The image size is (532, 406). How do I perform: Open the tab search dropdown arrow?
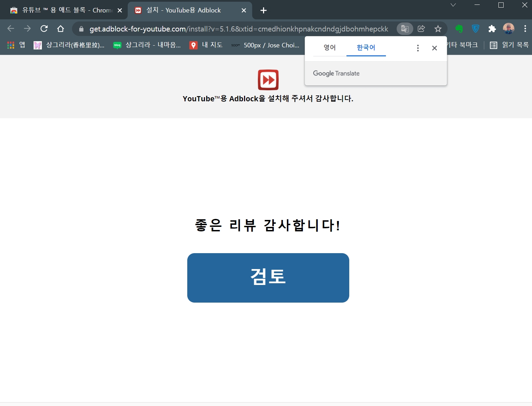tap(453, 5)
